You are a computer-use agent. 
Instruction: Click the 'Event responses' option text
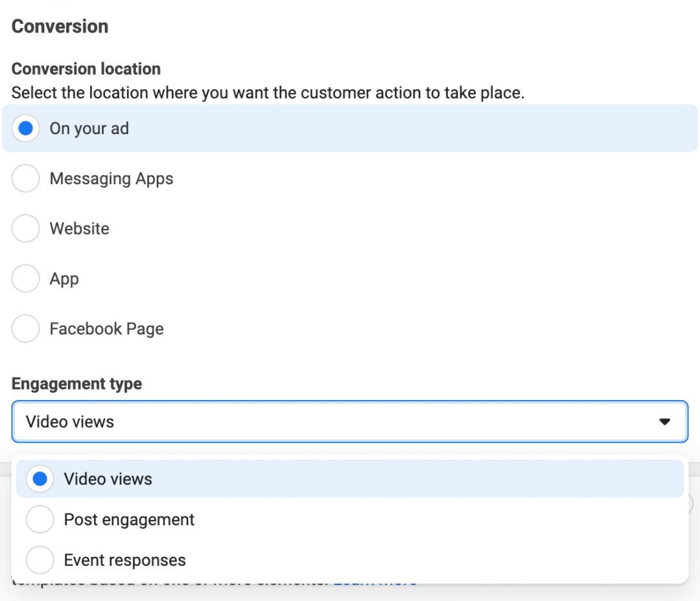(124, 560)
